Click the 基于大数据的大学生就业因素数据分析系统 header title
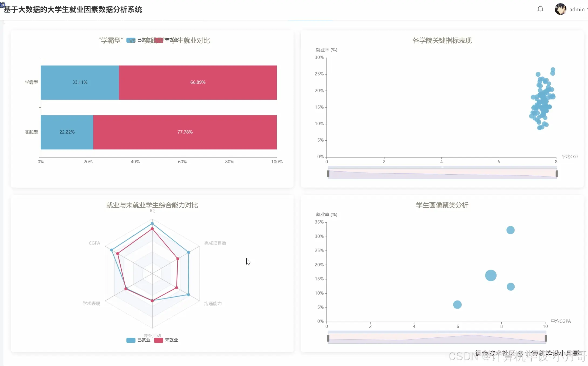588x366 pixels. pyautogui.click(x=72, y=9)
